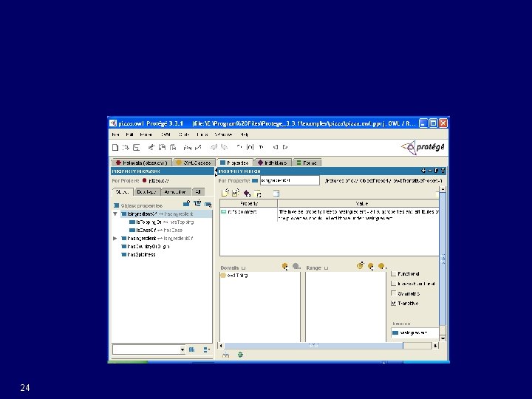Click the create annotation value icon
Image resolution: width=532 pixels, height=399 pixels.
[225, 193]
